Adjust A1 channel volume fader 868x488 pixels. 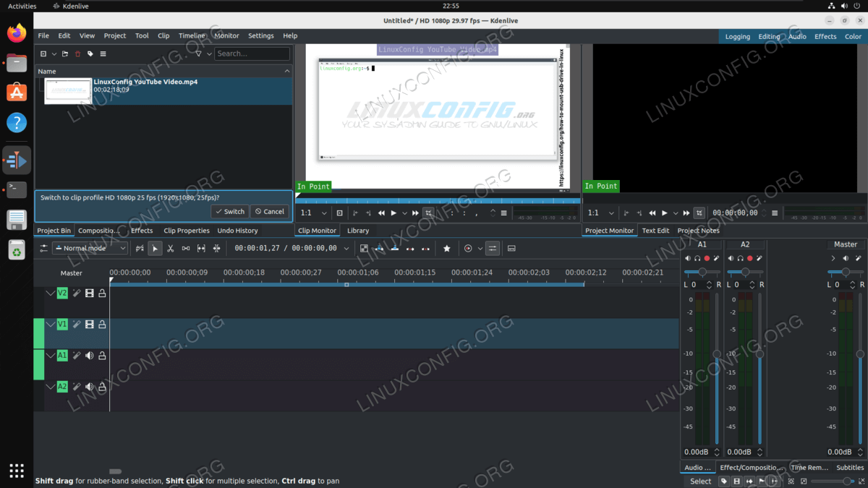tap(717, 354)
